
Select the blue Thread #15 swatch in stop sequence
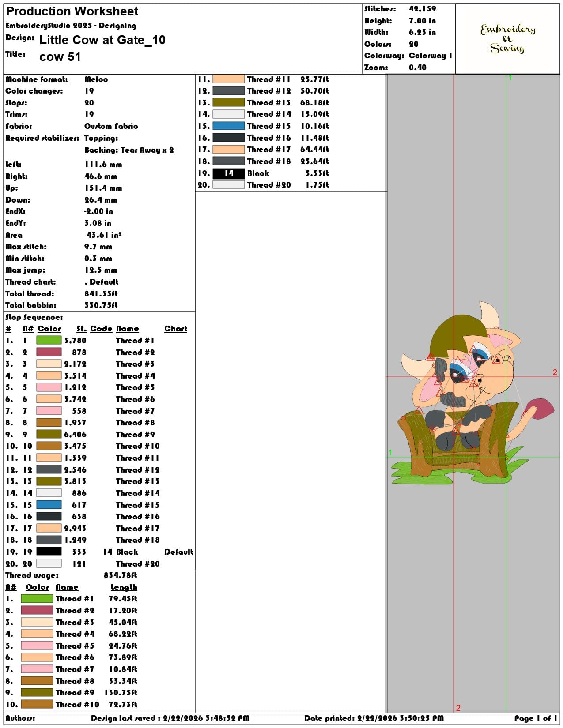pos(49,505)
